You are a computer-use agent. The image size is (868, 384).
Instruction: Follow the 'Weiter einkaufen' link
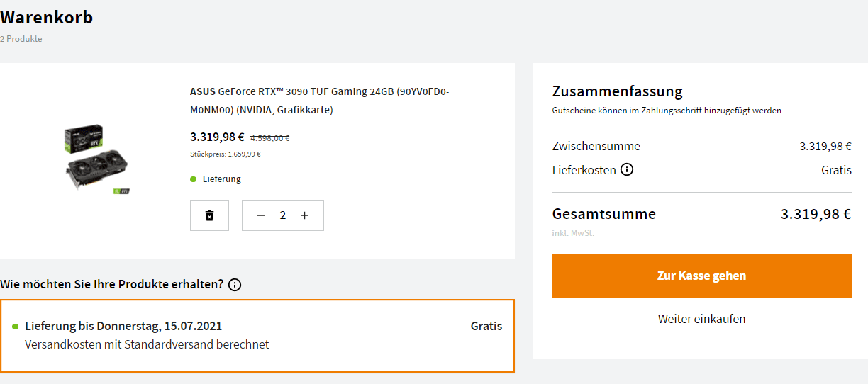701,319
